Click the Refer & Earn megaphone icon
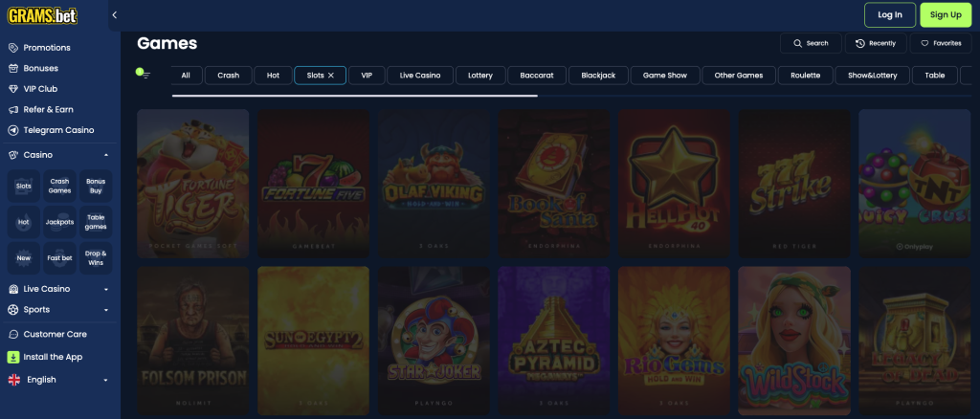The width and height of the screenshot is (980, 419). [13, 109]
